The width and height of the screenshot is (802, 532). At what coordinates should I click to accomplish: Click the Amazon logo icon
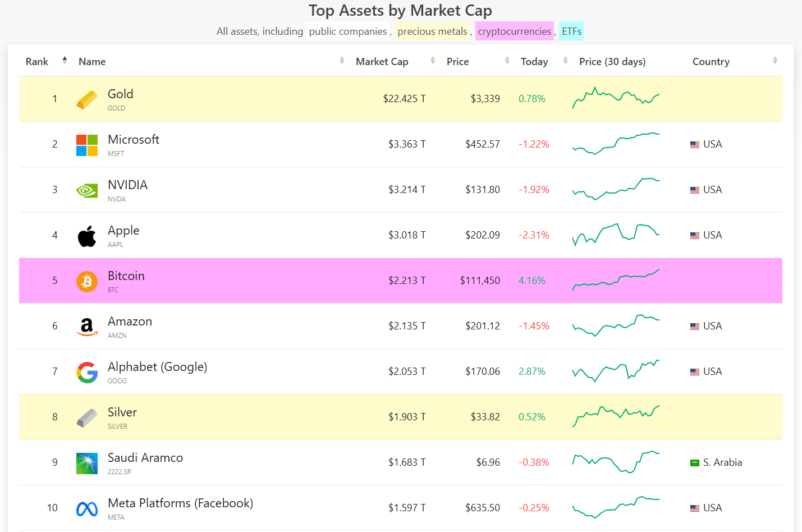87,327
